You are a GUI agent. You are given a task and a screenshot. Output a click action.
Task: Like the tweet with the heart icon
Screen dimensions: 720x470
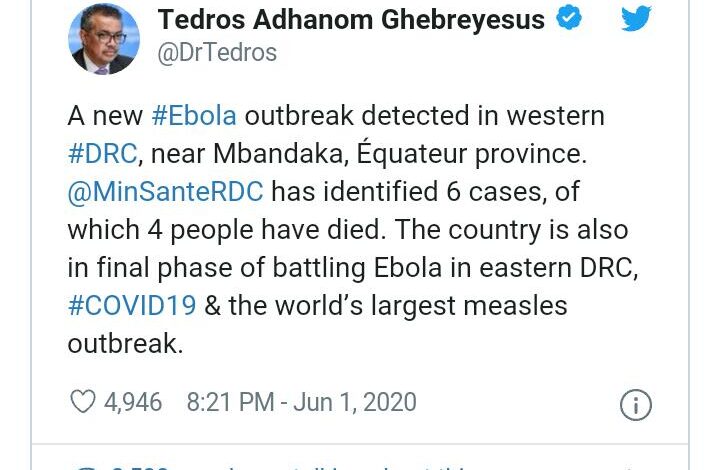click(x=82, y=402)
